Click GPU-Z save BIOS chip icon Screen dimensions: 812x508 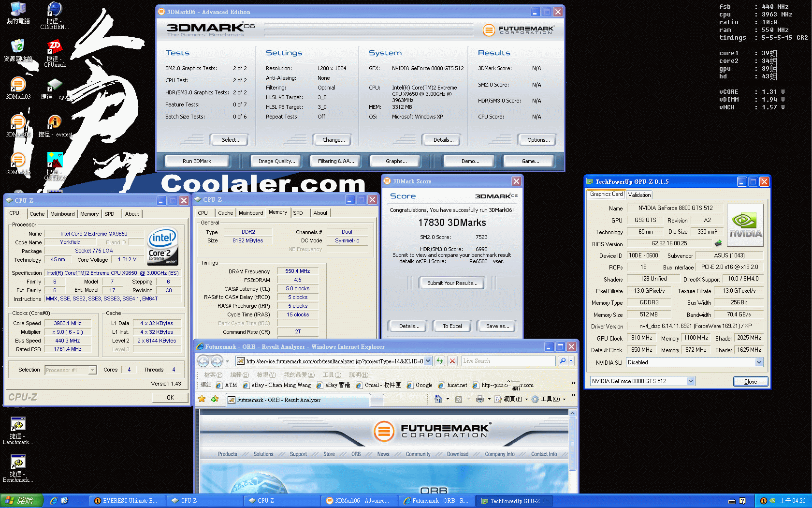click(718, 243)
